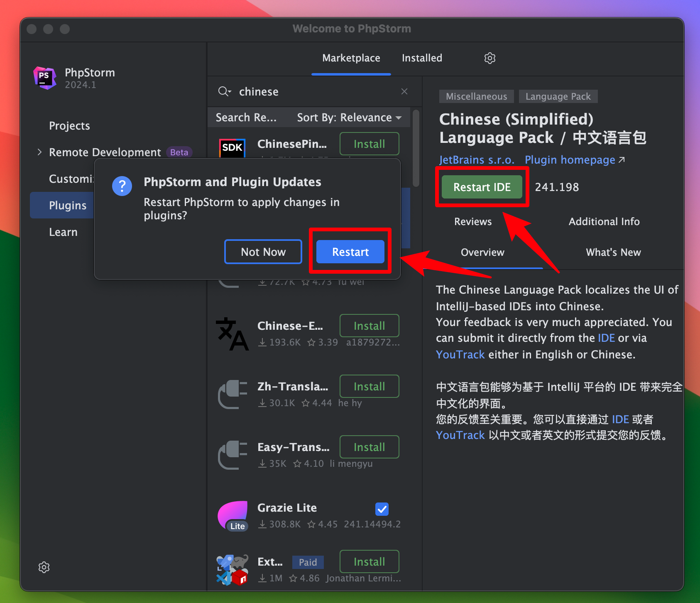700x603 pixels.
Task: Click the IDE link in Chinese description
Action: coord(620,419)
